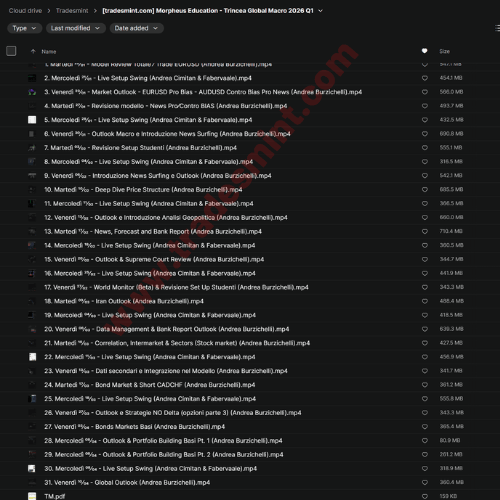Click heart for '7. Martedì Revisione Setup Studenti'
Image resolution: width=500 pixels, height=500 pixels.
point(425,148)
